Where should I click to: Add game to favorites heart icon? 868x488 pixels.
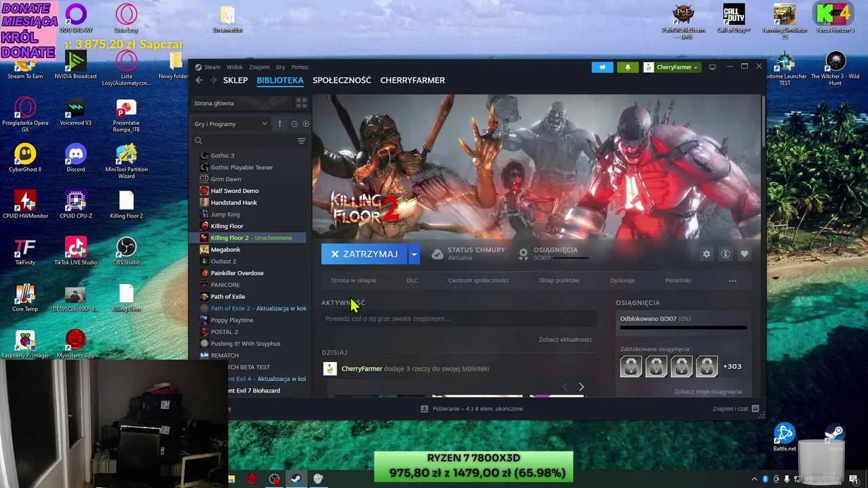coord(744,253)
